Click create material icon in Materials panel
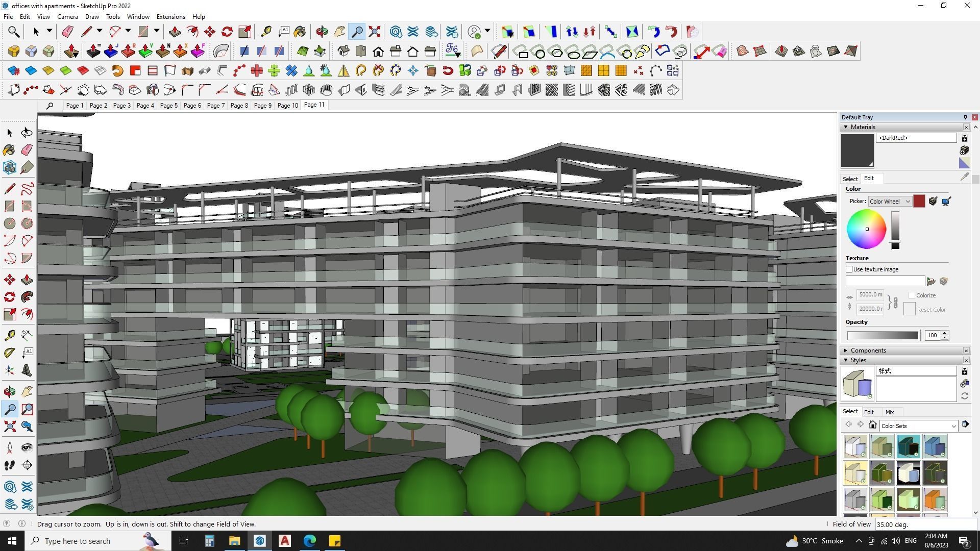 [x=964, y=150]
